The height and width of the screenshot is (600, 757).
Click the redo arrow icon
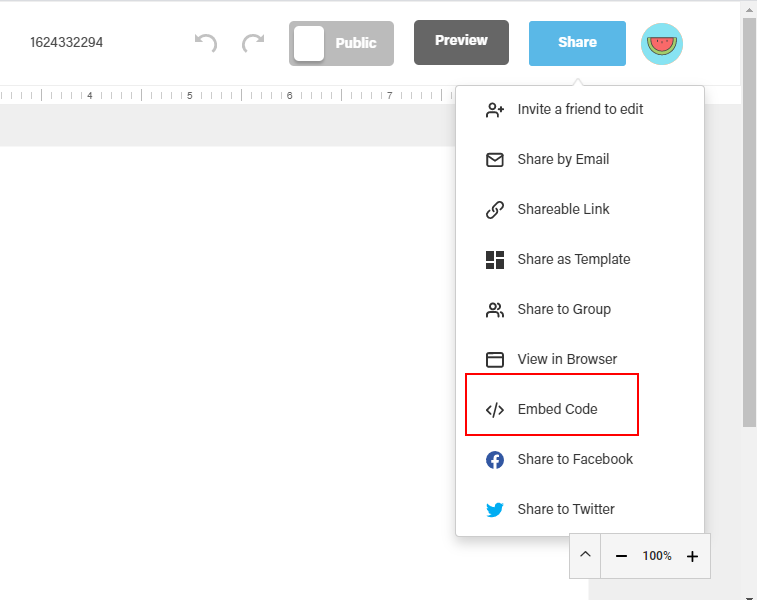253,43
